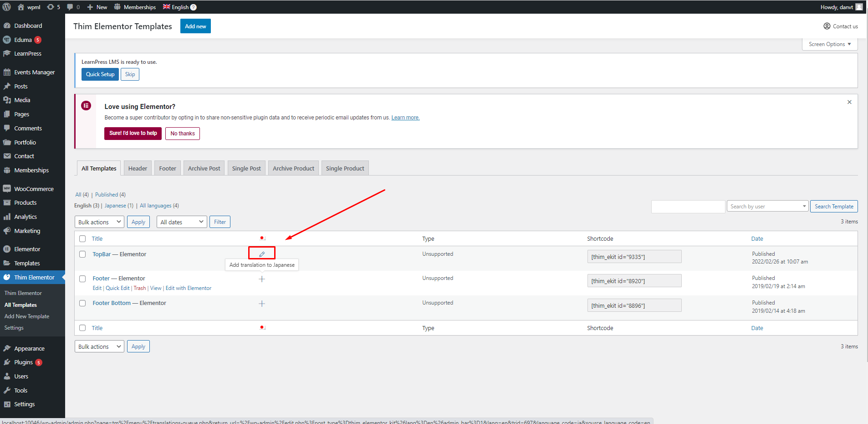Click the template search input field

point(688,207)
